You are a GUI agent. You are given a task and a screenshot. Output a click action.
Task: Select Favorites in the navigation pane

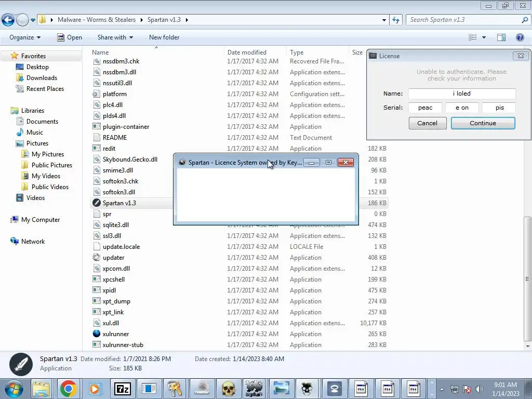click(x=33, y=56)
